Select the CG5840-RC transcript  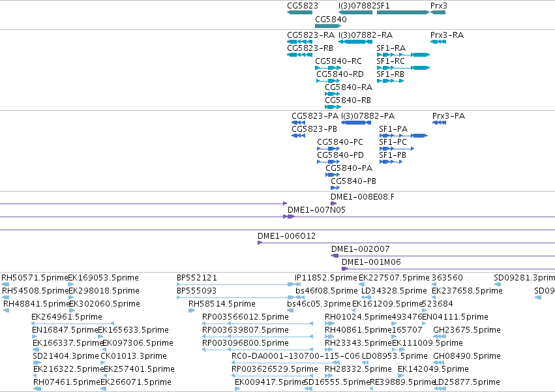click(338, 61)
